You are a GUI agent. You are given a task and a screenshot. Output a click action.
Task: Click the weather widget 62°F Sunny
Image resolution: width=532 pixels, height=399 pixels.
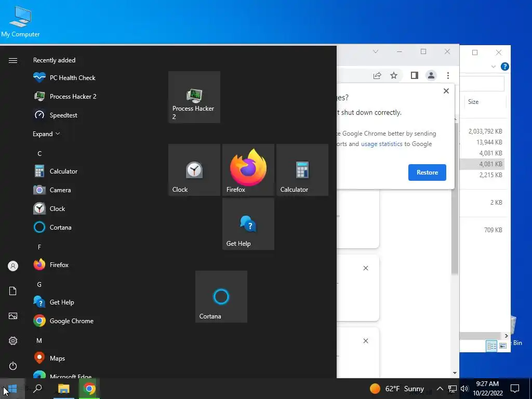[396, 389]
